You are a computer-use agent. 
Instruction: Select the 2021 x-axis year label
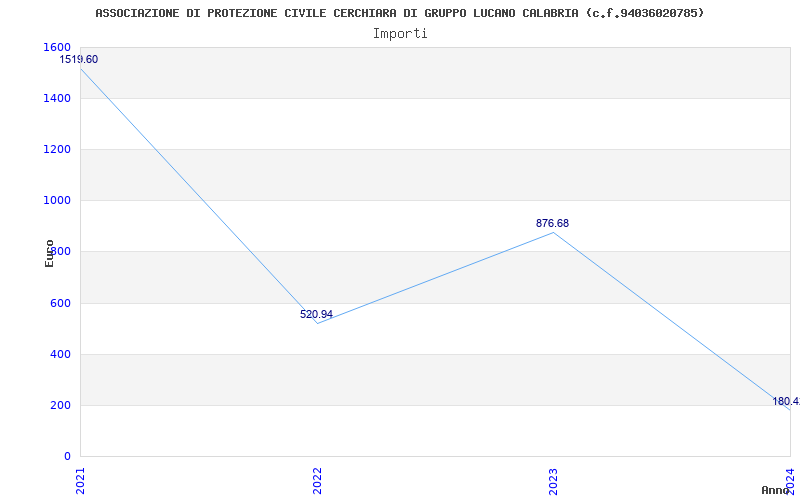click(80, 481)
